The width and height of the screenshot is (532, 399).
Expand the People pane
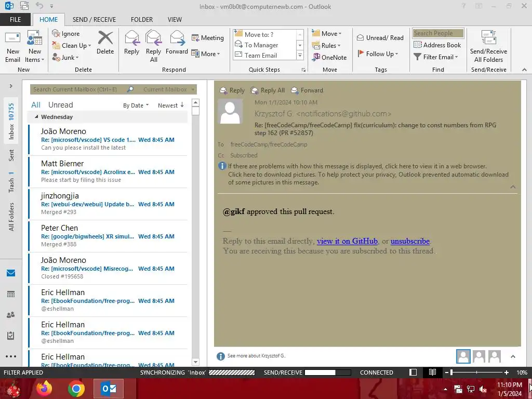pyautogui.click(x=513, y=356)
